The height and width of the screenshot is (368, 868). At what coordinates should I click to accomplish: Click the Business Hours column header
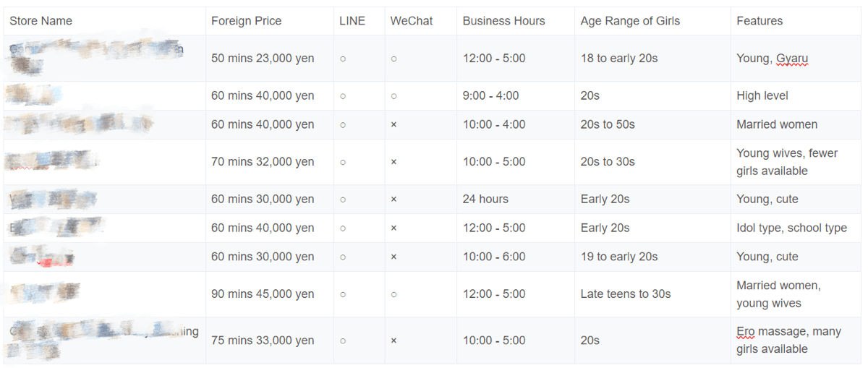[504, 21]
